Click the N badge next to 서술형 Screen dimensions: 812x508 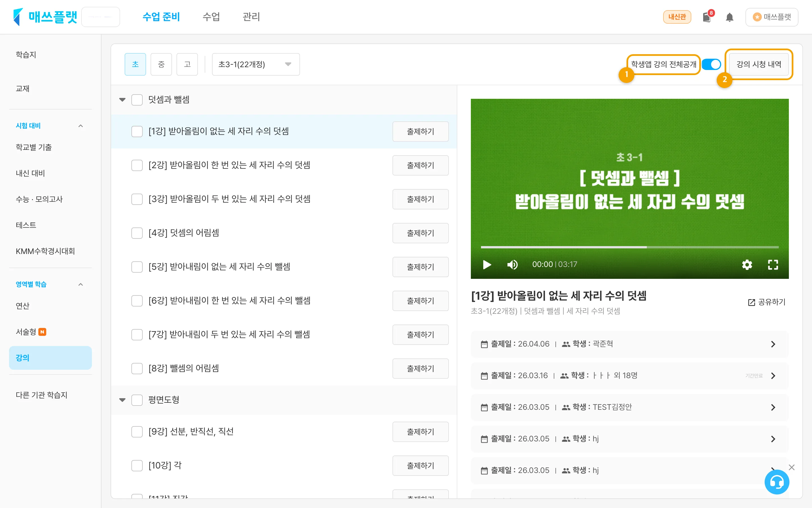pos(42,332)
